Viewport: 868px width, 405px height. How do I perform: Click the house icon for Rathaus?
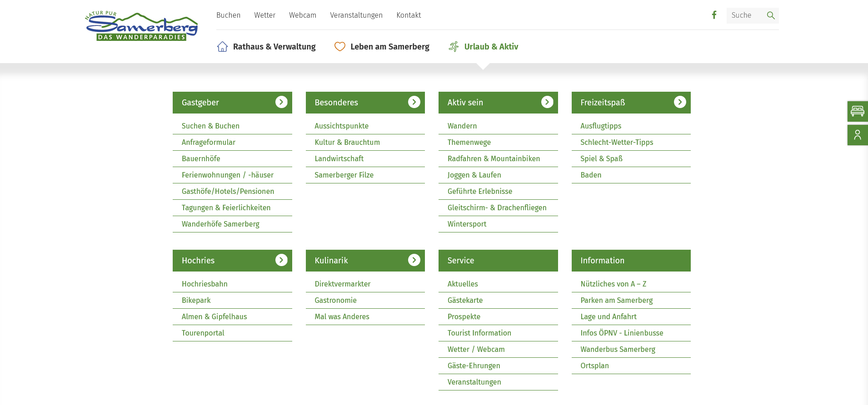pos(222,47)
